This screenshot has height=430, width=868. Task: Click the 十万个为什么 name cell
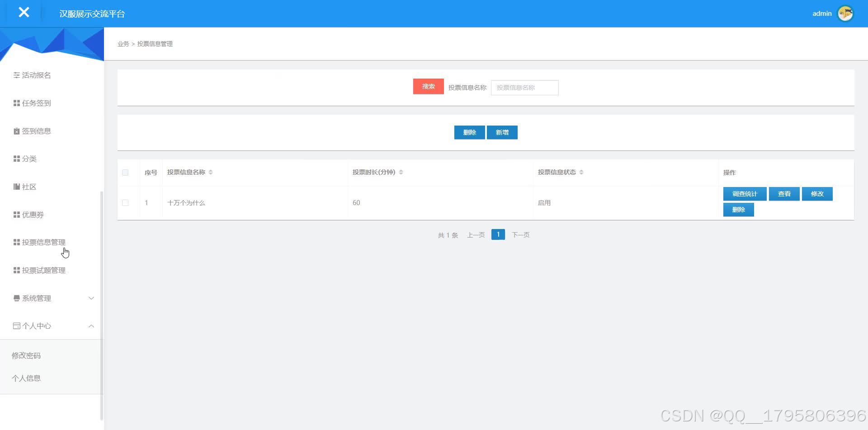click(186, 203)
